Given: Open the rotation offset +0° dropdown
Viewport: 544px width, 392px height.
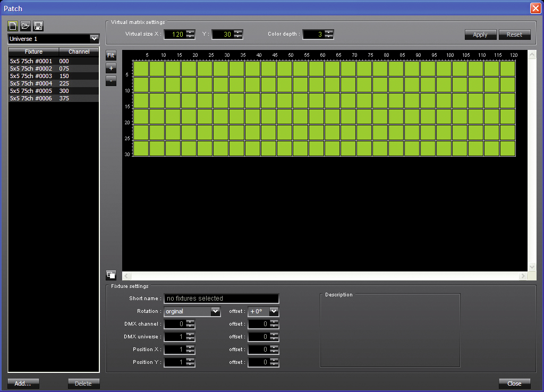Looking at the screenshot, I should [x=274, y=311].
